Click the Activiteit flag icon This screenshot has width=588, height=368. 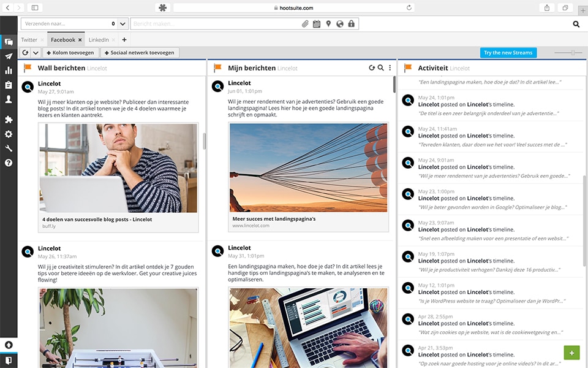tap(408, 68)
